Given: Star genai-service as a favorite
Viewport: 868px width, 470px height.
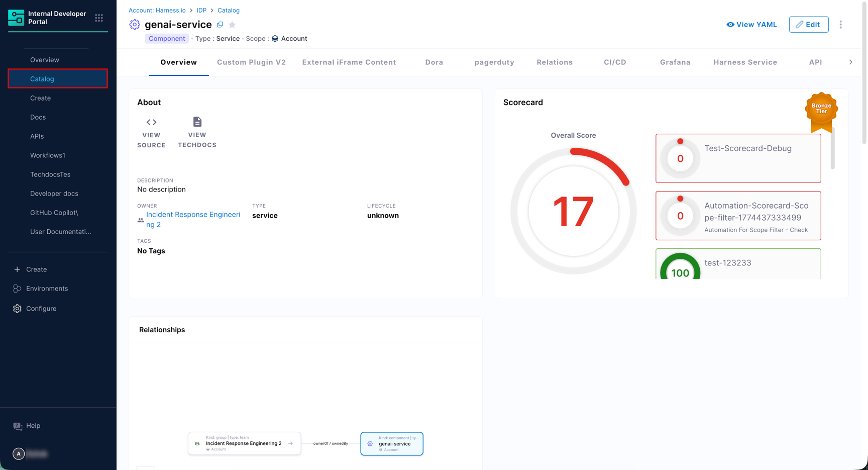Looking at the screenshot, I should pyautogui.click(x=232, y=25).
